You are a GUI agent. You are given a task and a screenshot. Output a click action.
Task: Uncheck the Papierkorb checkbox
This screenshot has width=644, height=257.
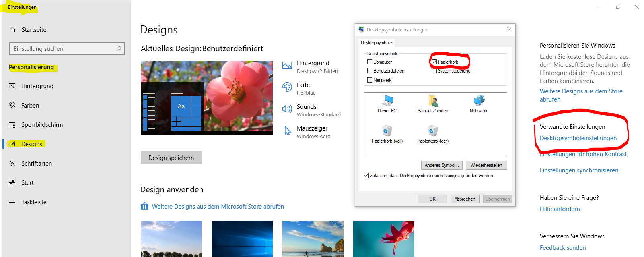point(434,62)
